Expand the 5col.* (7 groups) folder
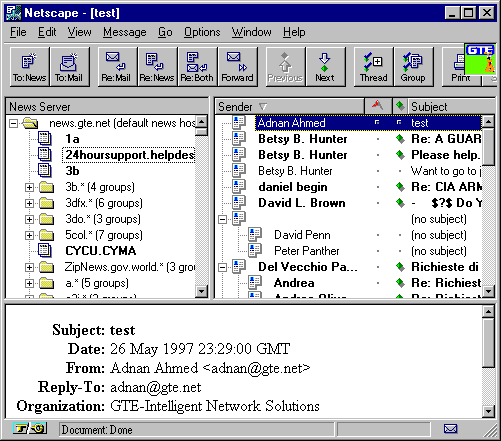The height and width of the screenshot is (441, 501). pyautogui.click(x=29, y=235)
